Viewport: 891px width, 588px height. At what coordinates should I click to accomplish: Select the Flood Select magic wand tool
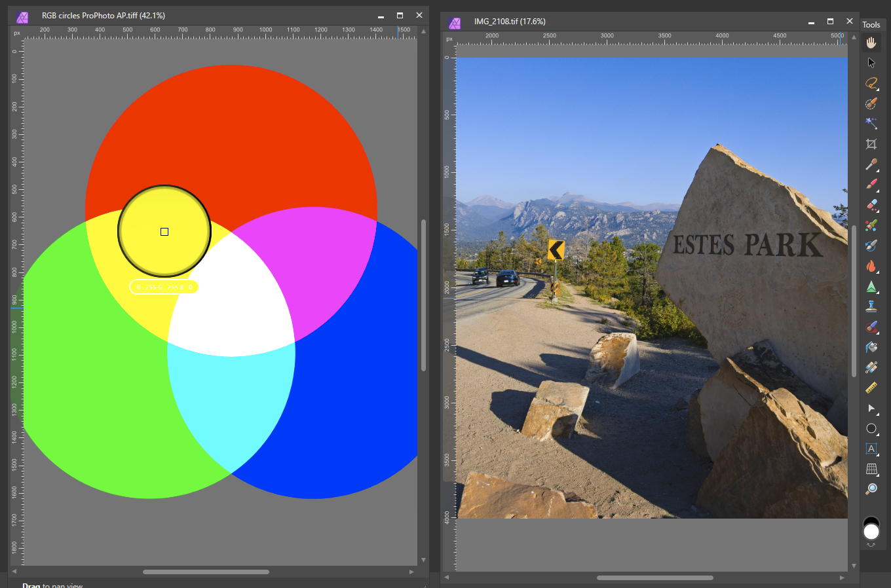click(871, 124)
